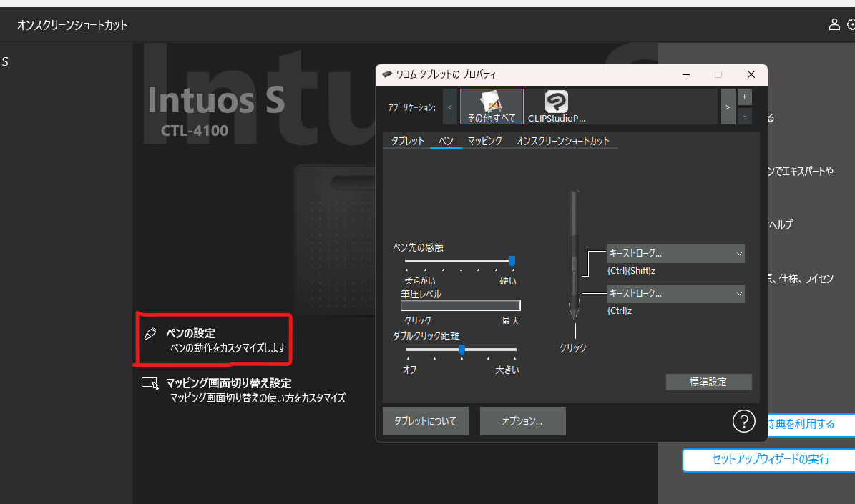855x504 pixels.
Task: Click the user account icon in header
Action: [x=834, y=24]
